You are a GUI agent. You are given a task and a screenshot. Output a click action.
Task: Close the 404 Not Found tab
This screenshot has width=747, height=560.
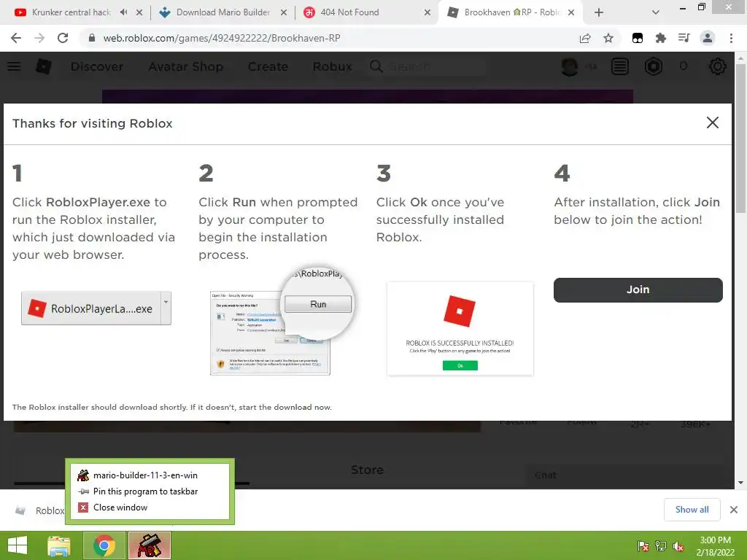tap(427, 12)
